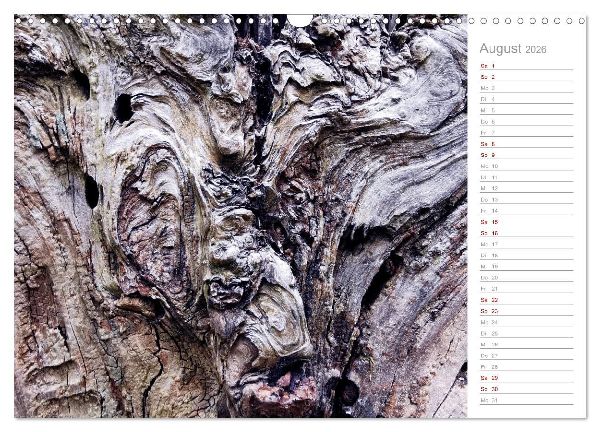Select the 'Sa 1' calendar row
600x432 pixels.
pos(527,66)
